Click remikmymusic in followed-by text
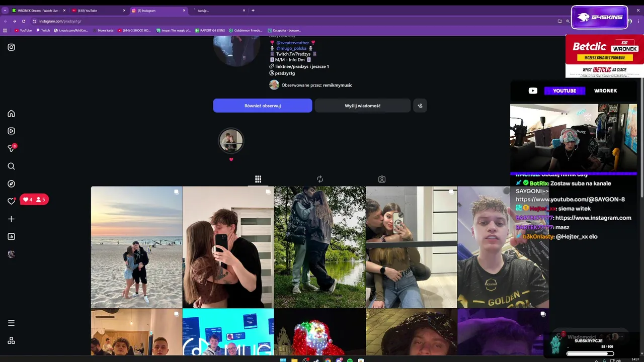 pos(338,85)
